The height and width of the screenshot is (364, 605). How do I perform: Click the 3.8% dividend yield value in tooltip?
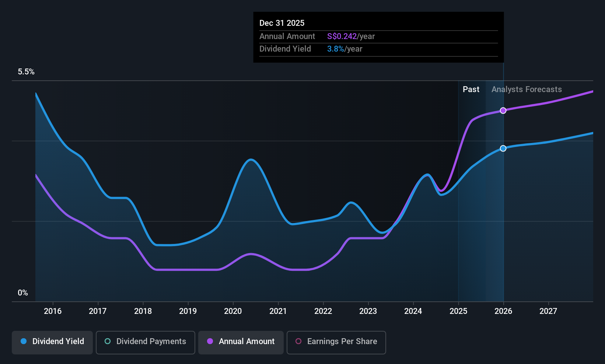(x=336, y=49)
